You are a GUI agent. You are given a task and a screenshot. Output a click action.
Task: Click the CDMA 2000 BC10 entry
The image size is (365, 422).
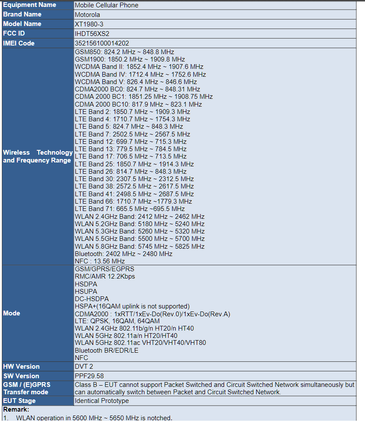point(138,104)
